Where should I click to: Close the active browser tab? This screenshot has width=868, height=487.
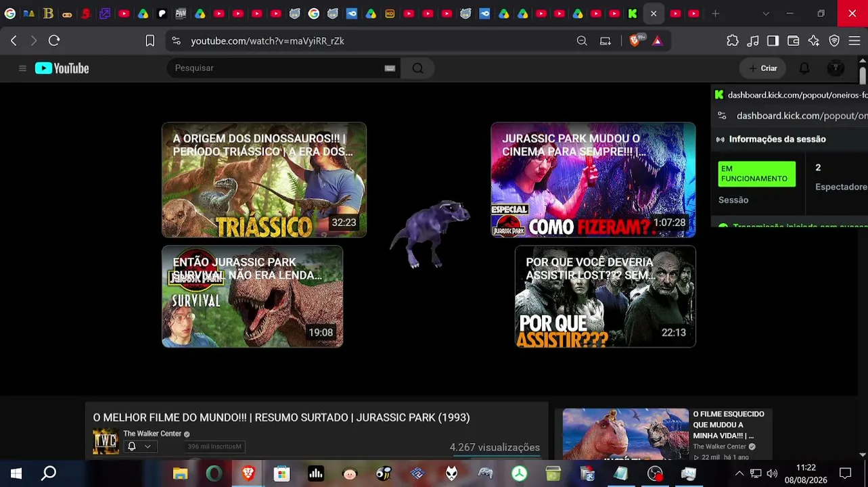click(653, 14)
